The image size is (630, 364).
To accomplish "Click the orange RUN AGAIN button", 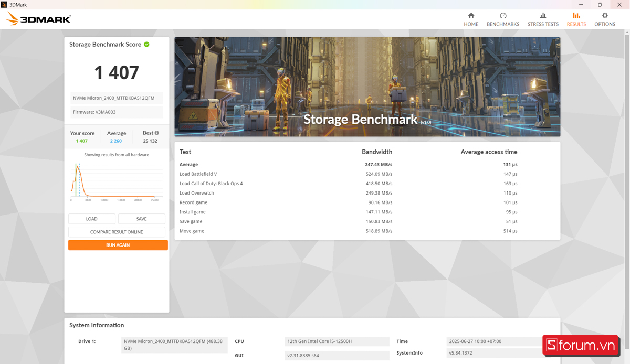I will click(118, 245).
